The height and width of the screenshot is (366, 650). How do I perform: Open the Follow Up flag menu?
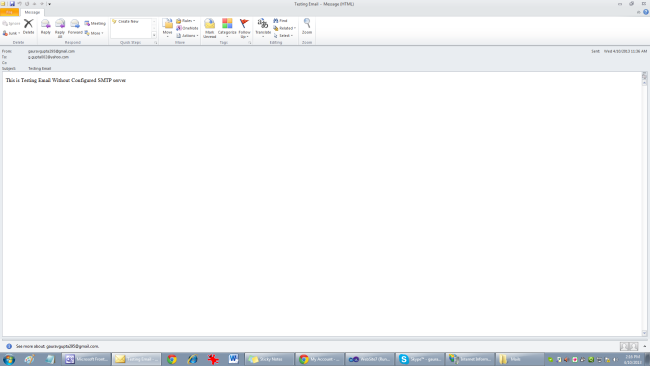pos(244,28)
